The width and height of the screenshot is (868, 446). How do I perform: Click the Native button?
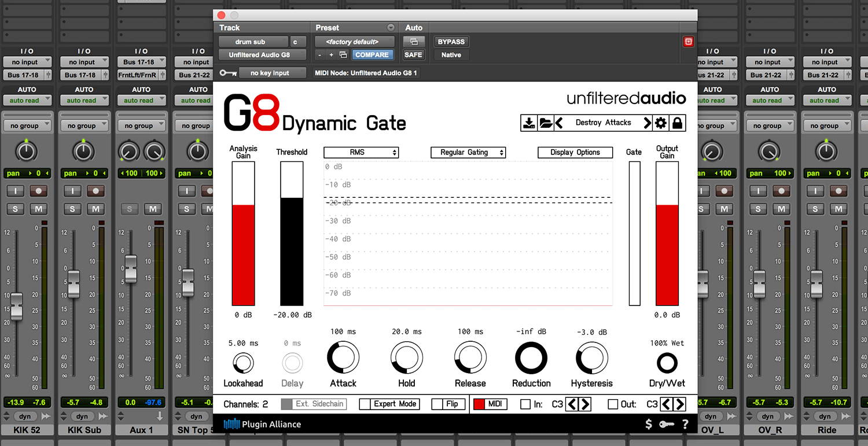(x=451, y=55)
